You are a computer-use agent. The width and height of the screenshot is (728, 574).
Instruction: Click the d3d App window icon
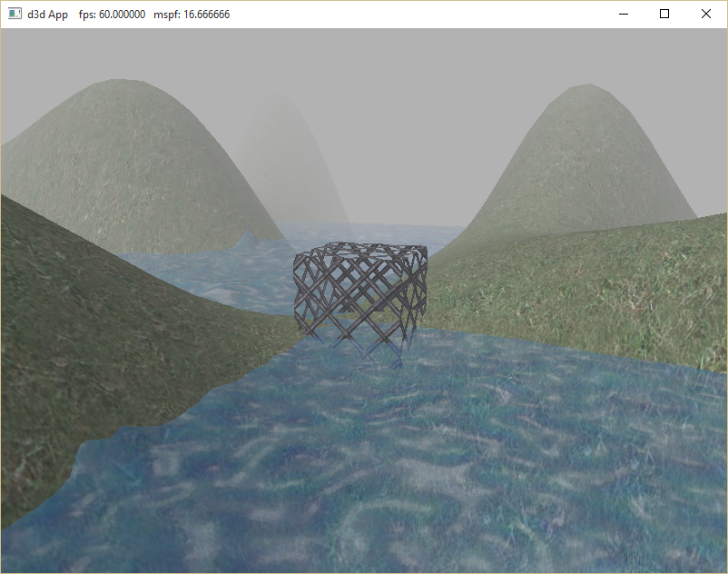(x=15, y=15)
